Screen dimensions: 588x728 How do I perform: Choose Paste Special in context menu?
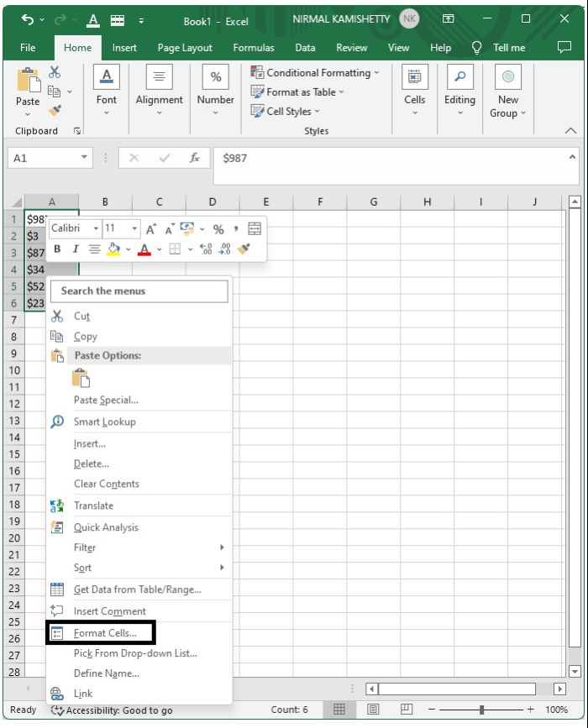point(106,401)
